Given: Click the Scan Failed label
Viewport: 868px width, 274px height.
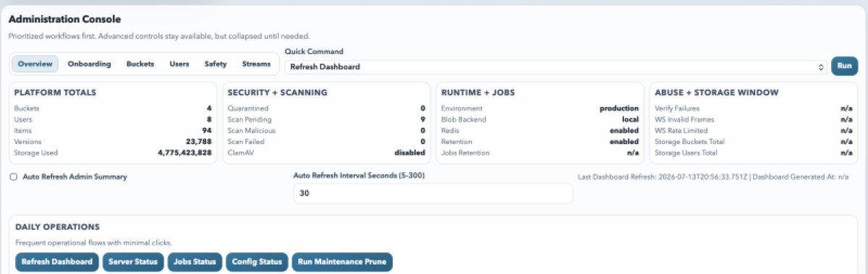Looking at the screenshot, I should (x=246, y=142).
